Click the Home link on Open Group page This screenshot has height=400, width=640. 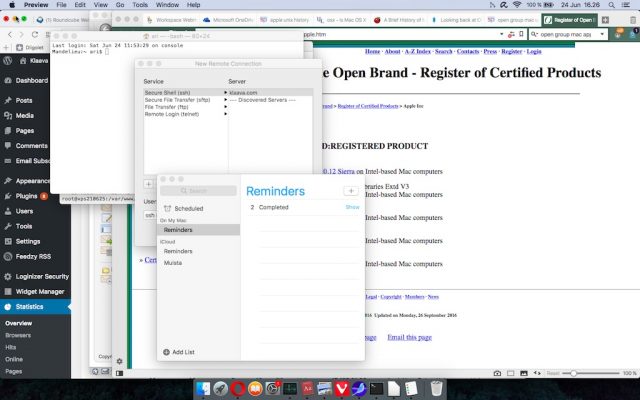tap(372, 51)
